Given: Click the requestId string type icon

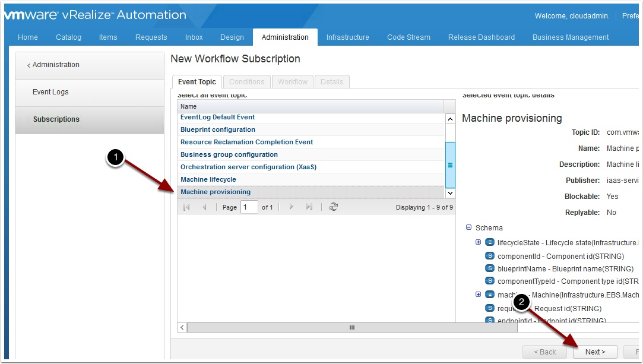Looking at the screenshot, I should (x=490, y=308).
